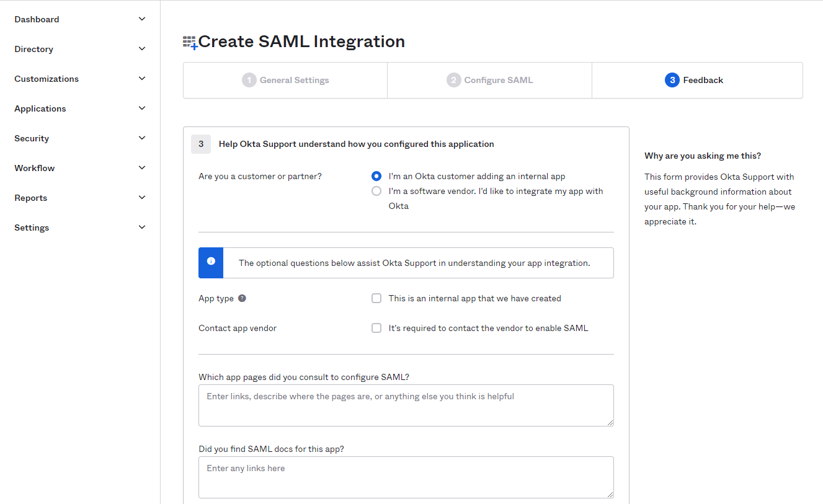This screenshot has width=823, height=504.
Task: Click the step 3 Feedback number circle
Action: tap(672, 80)
